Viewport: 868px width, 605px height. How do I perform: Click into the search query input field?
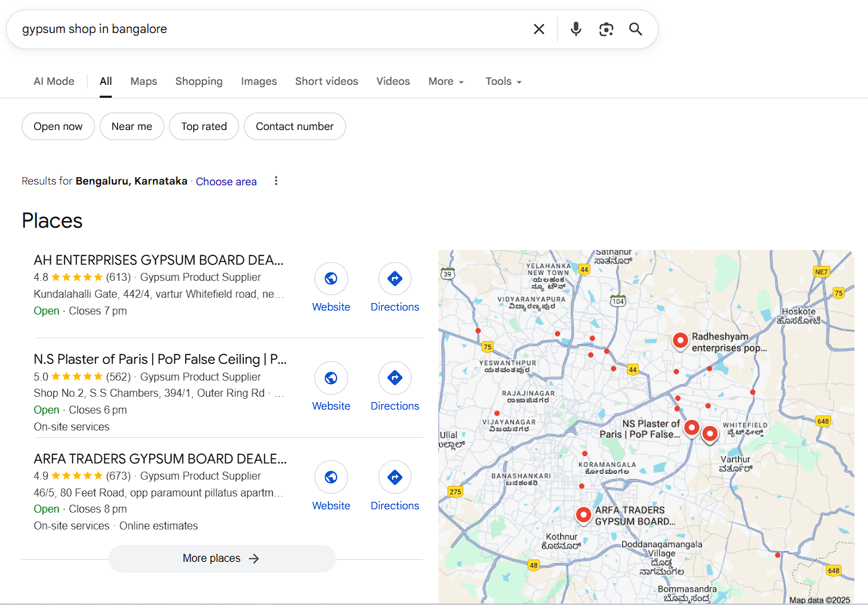pyautogui.click(x=269, y=29)
